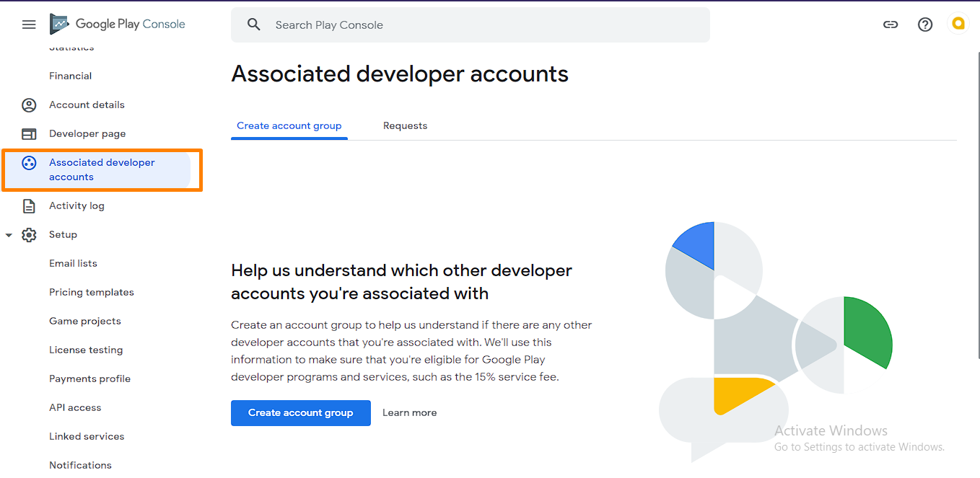This screenshot has height=478, width=980.
Task: Click the search magnifier icon
Action: point(253,25)
